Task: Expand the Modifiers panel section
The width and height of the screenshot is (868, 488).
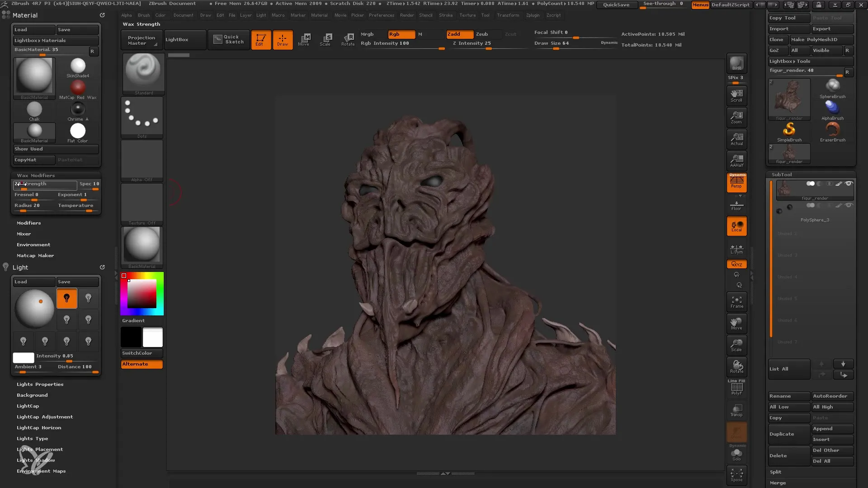Action: [x=28, y=222]
